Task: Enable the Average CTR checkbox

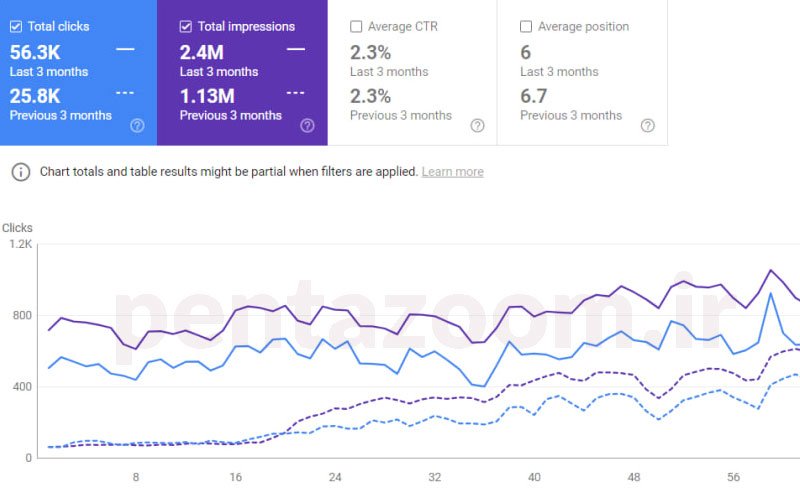Action: point(356,27)
